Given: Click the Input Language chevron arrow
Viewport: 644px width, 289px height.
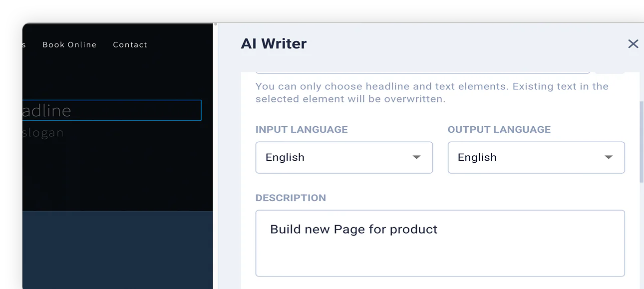Looking at the screenshot, I should pyautogui.click(x=416, y=157).
